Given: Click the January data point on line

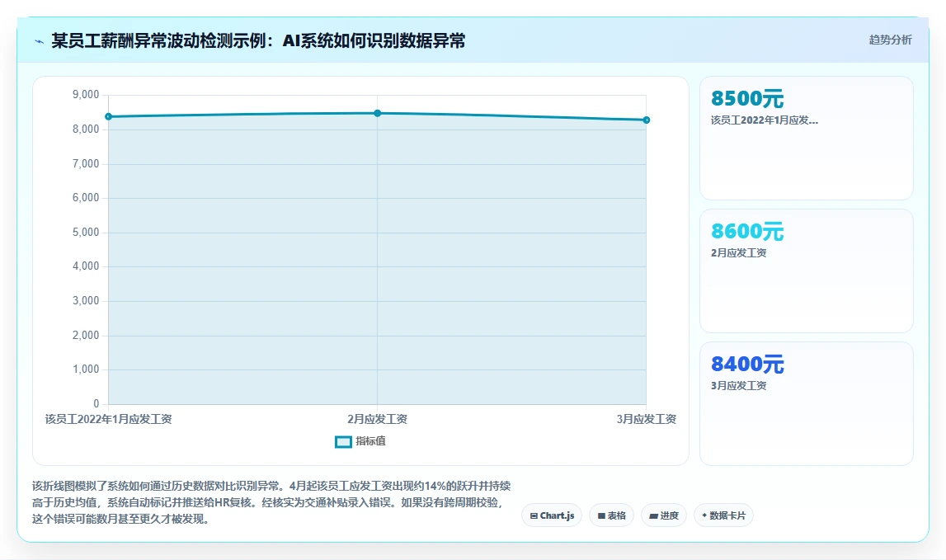Looking at the screenshot, I should pyautogui.click(x=109, y=116).
